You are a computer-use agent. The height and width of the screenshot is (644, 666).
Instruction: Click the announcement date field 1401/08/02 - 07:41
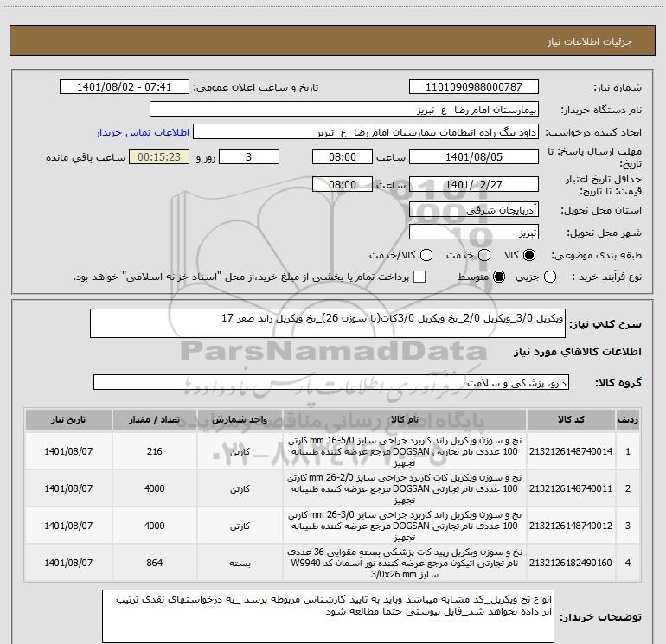point(124,86)
